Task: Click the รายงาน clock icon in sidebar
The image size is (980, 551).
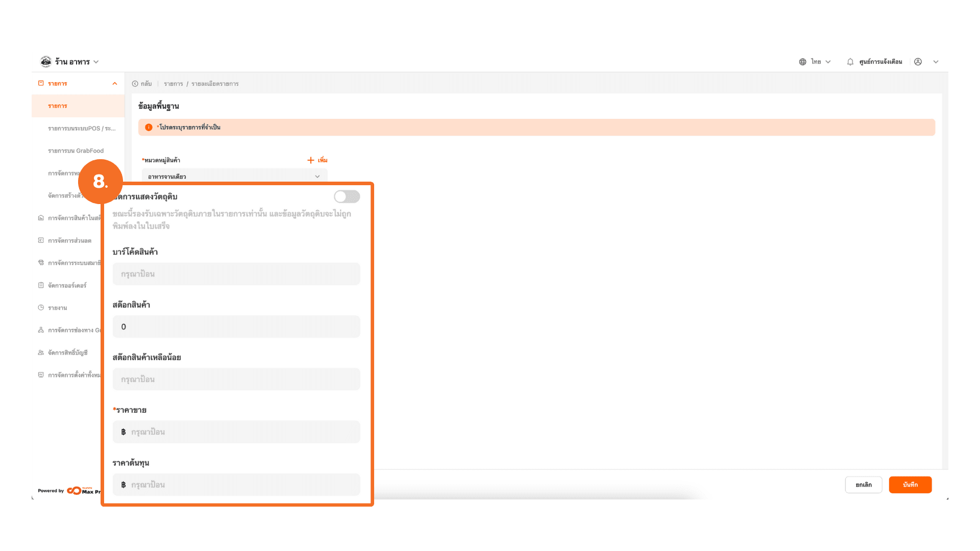Action: [41, 308]
